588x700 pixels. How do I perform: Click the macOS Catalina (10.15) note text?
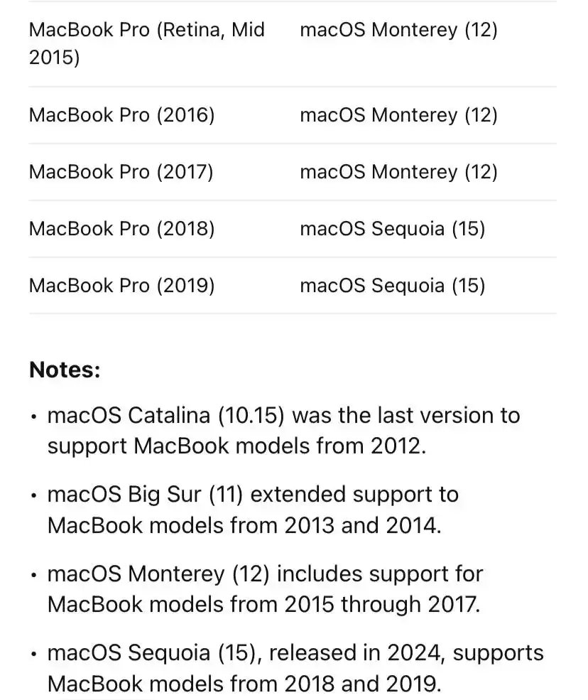click(284, 431)
